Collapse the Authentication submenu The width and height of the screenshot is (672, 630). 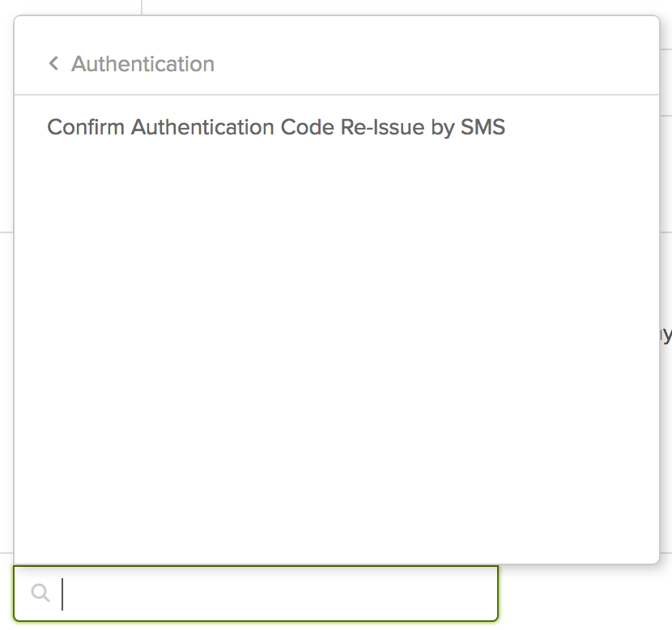point(53,63)
